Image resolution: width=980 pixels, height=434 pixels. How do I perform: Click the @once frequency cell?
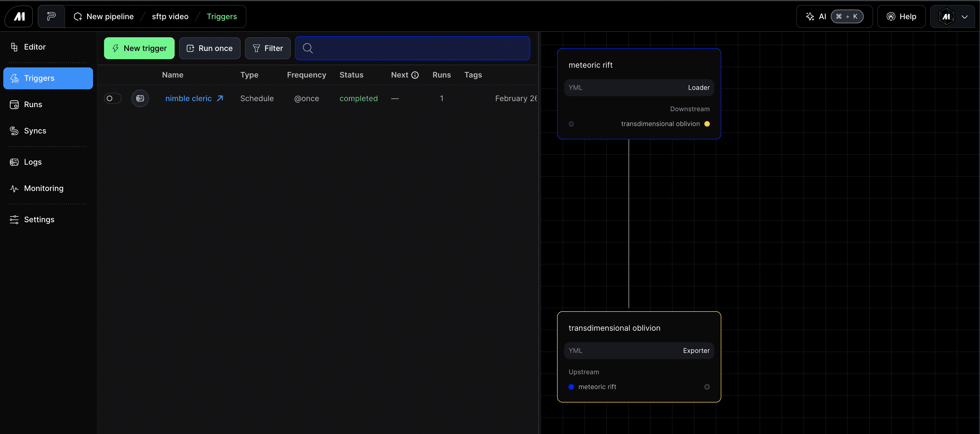[x=307, y=98]
